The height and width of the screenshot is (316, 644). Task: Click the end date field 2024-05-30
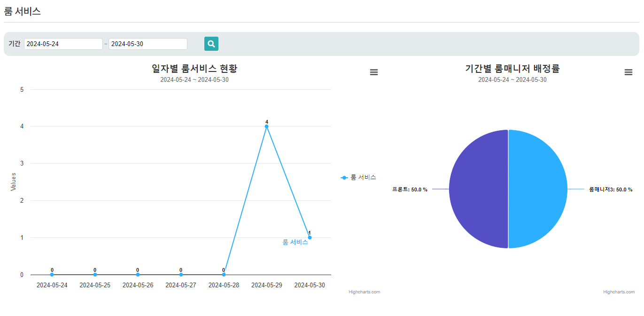pos(147,44)
